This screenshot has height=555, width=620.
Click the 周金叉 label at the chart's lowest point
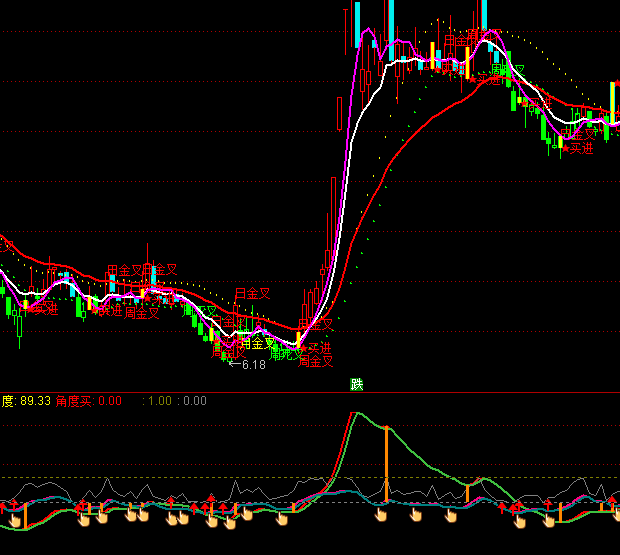pos(315,362)
